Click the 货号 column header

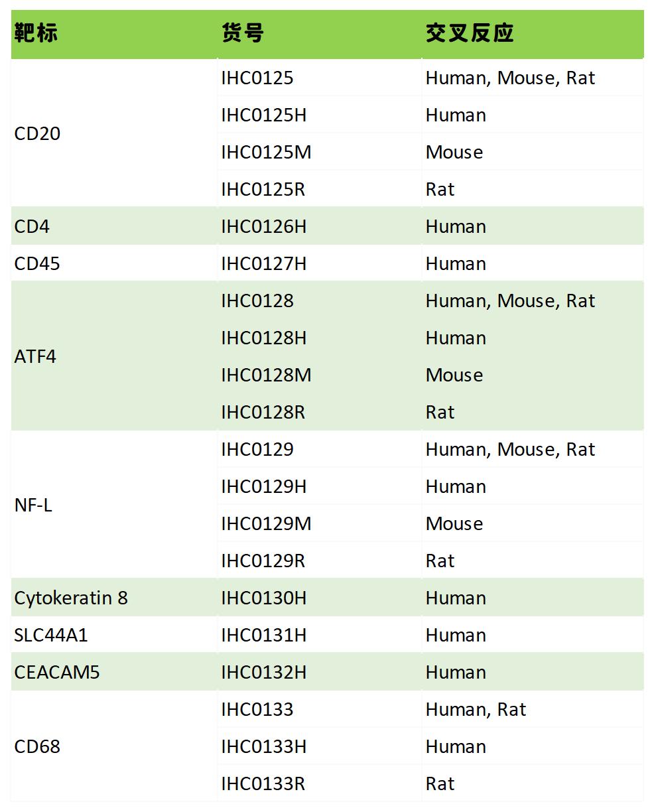(243, 33)
